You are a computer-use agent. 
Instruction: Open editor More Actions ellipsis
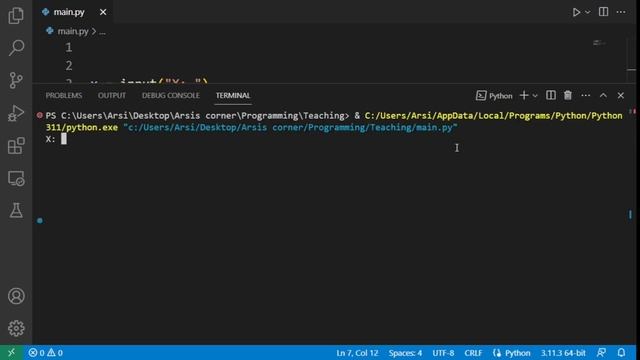point(621,12)
